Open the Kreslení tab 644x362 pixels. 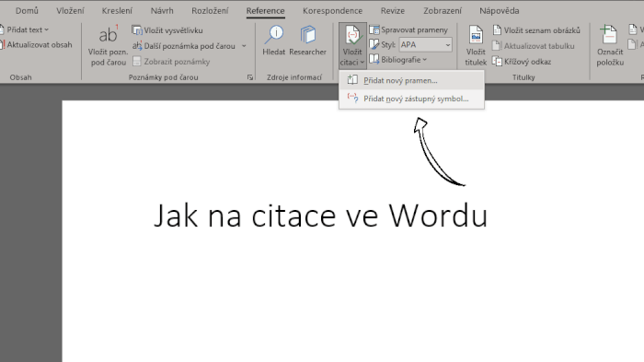coord(117,11)
